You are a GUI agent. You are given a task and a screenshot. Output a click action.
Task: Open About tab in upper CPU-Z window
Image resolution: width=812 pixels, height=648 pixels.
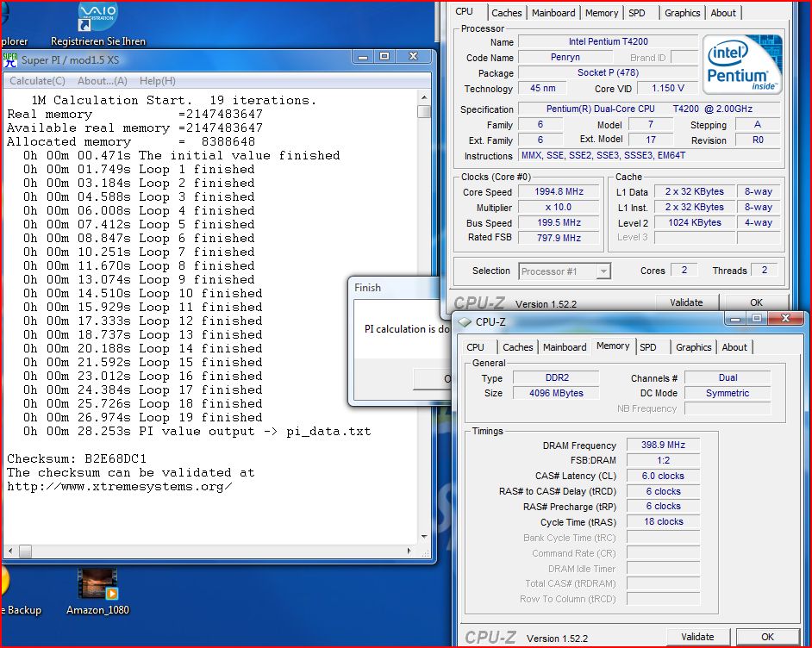pos(723,13)
